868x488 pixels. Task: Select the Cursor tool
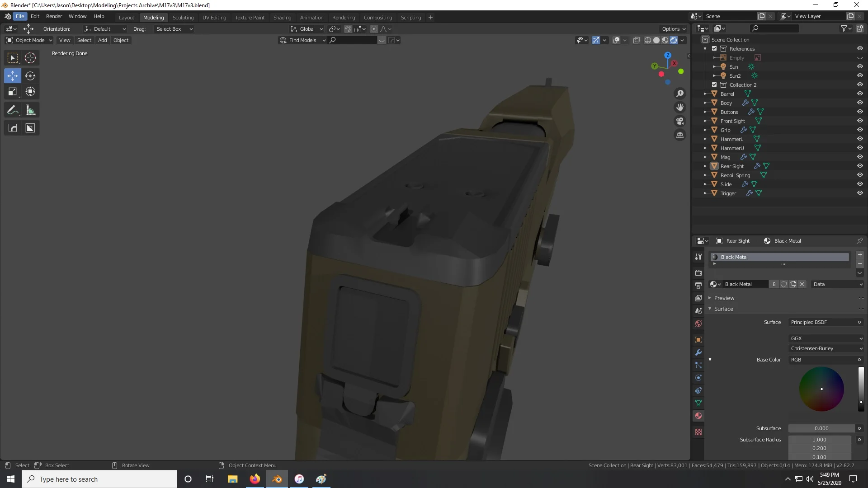(x=30, y=58)
